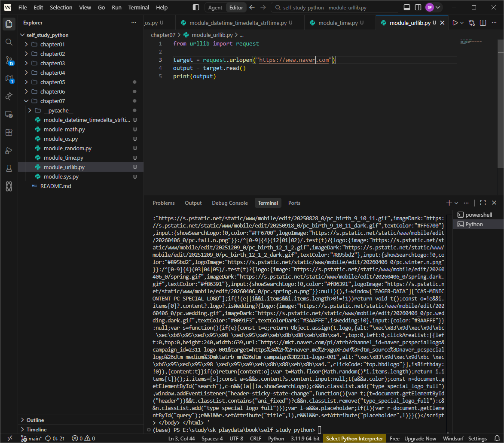Run the Python file with play button
The width and height of the screenshot is (504, 443).
[455, 23]
